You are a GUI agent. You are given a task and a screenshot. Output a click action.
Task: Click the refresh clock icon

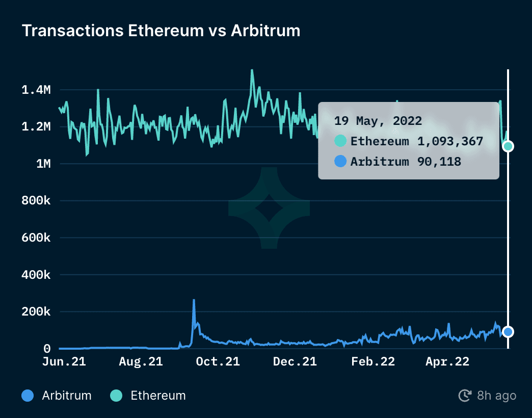tap(464, 396)
